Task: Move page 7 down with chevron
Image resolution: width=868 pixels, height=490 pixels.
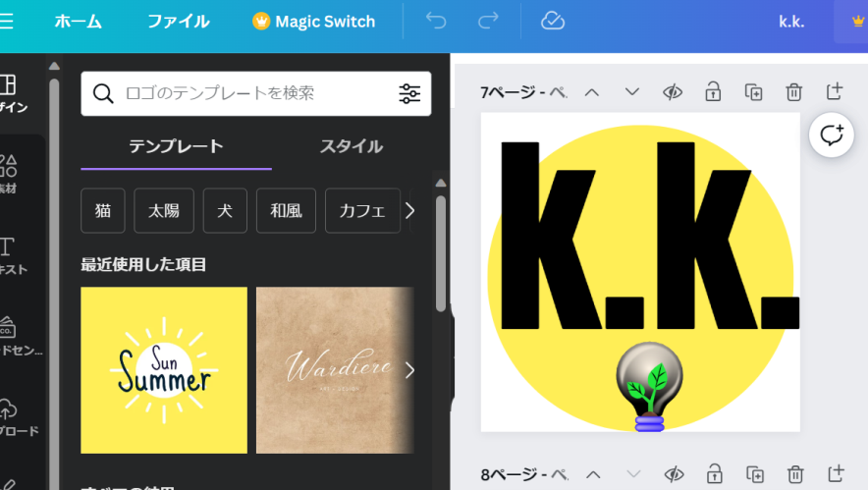Action: click(631, 92)
